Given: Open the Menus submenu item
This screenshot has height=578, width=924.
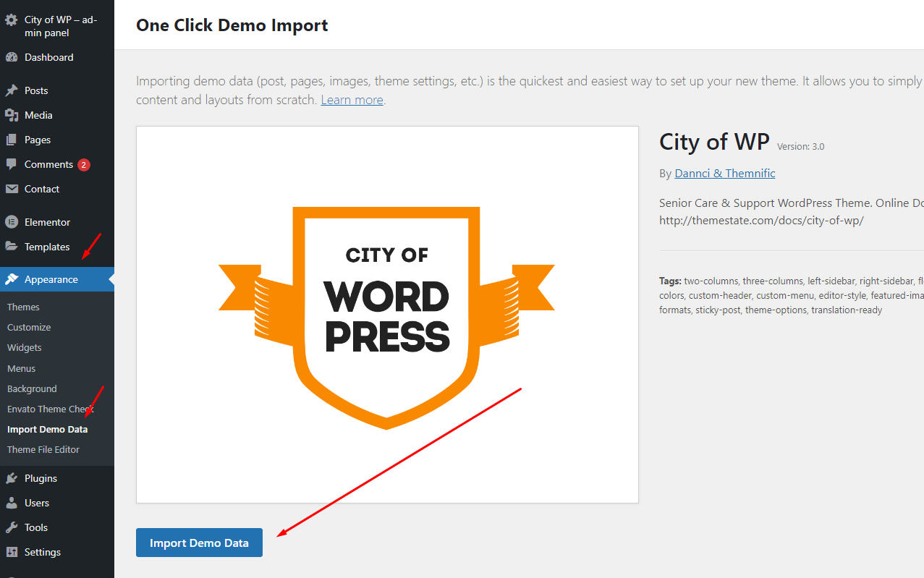Looking at the screenshot, I should [21, 368].
